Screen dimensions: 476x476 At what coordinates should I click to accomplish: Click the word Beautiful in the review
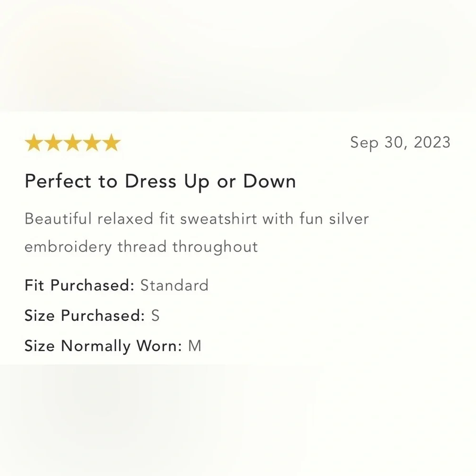click(x=58, y=219)
